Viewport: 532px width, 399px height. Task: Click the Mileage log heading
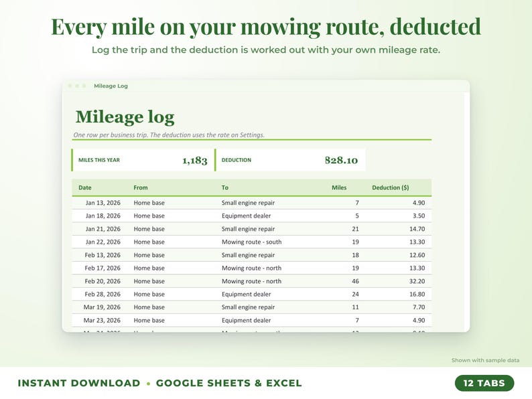[125, 117]
